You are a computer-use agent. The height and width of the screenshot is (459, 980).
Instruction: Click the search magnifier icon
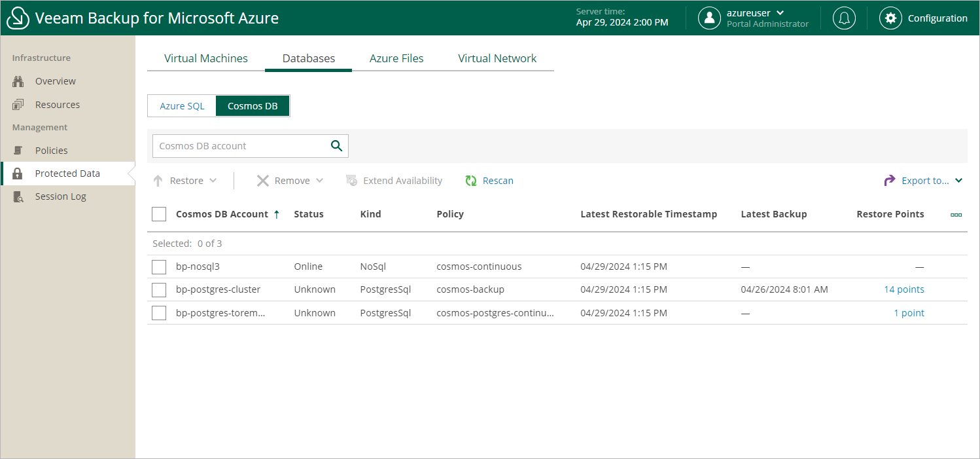pyautogui.click(x=336, y=146)
